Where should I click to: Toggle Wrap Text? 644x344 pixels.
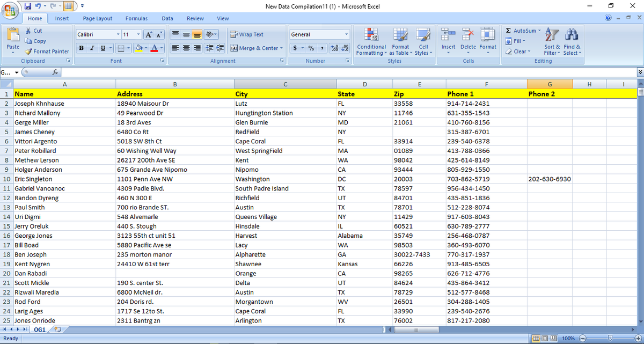pyautogui.click(x=247, y=34)
